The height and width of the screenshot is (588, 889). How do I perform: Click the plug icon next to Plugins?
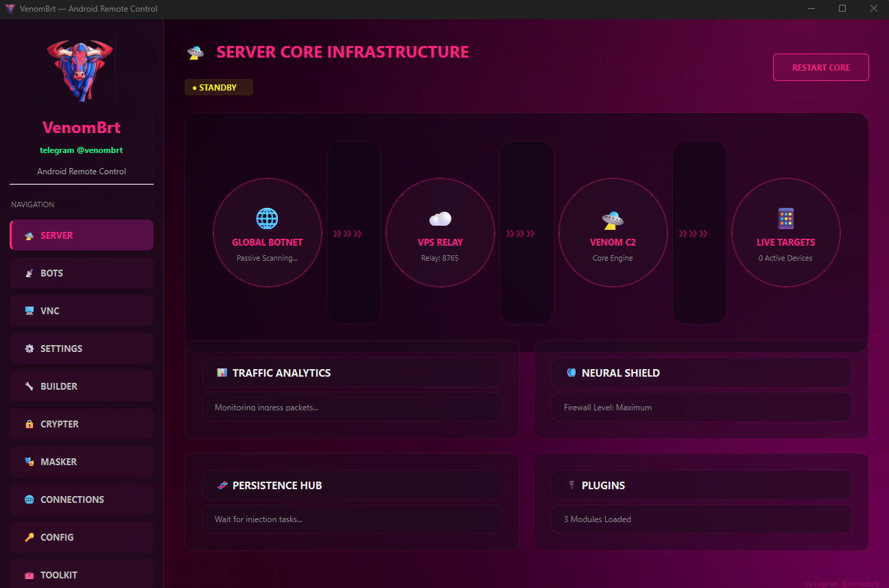(571, 485)
